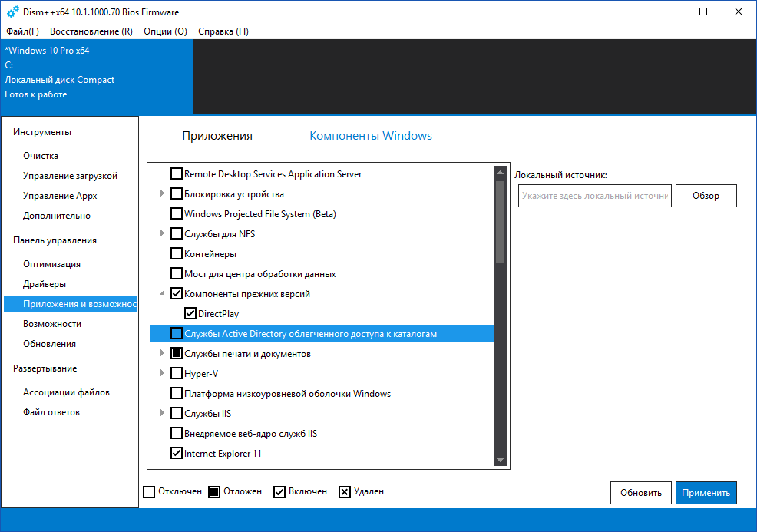Viewport: 757px width, 532px height.
Task: Click the scrollbar up arrow in the feature list
Action: 500,173
